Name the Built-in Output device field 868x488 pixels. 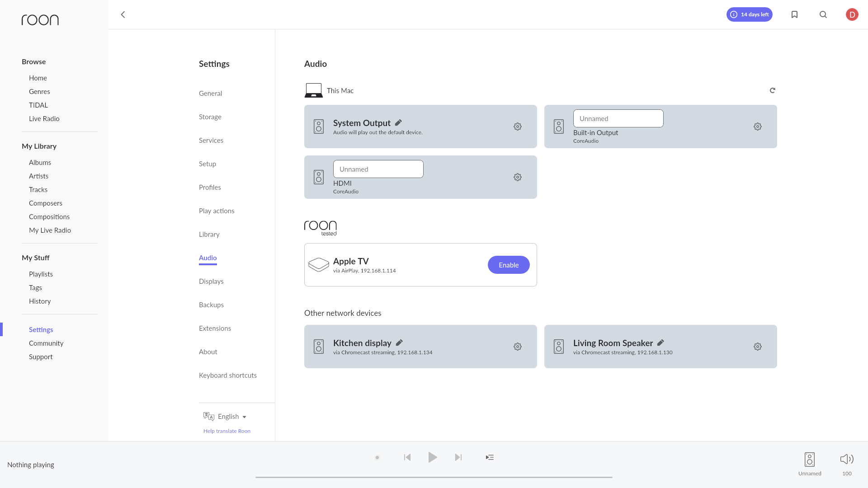tap(618, 118)
